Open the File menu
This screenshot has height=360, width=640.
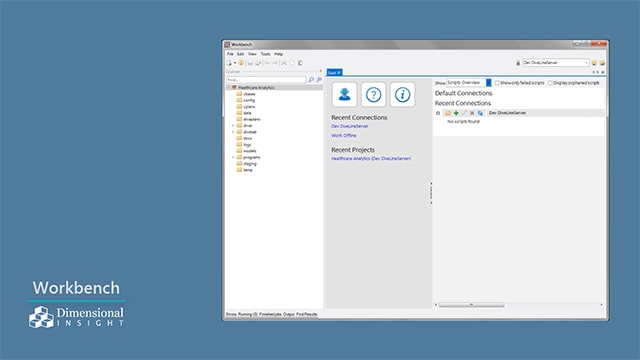pyautogui.click(x=230, y=54)
